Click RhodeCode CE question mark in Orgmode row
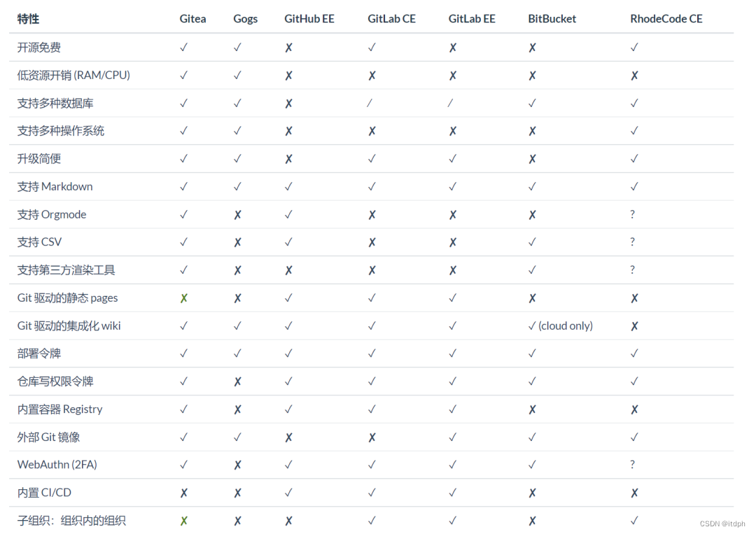756x534 pixels. tap(633, 214)
